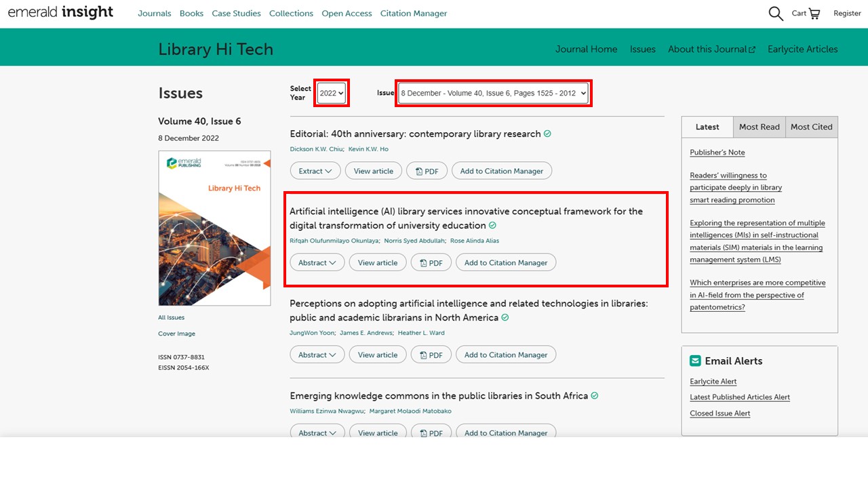Open Latest Published Articles Alert link
Image resolution: width=868 pixels, height=488 pixels.
740,397
